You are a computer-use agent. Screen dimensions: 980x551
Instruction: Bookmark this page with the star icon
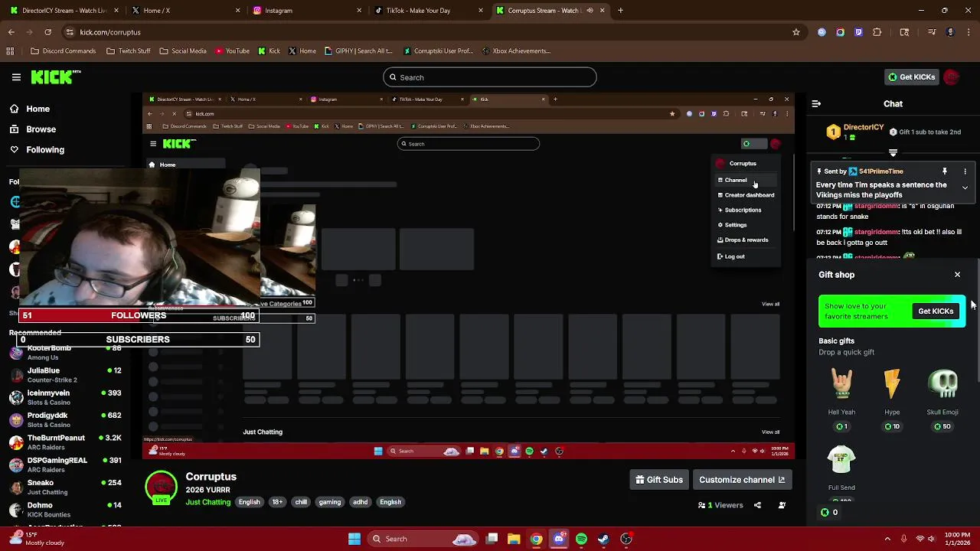796,32
